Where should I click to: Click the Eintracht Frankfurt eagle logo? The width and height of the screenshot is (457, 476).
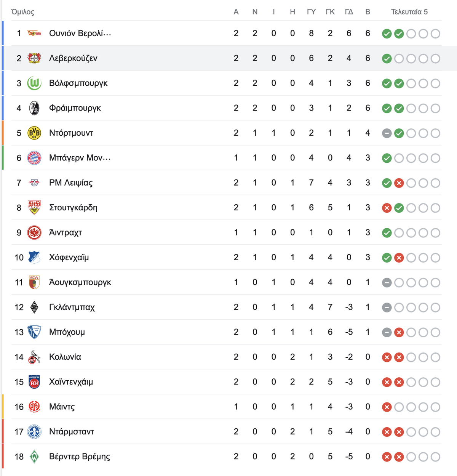[34, 232]
